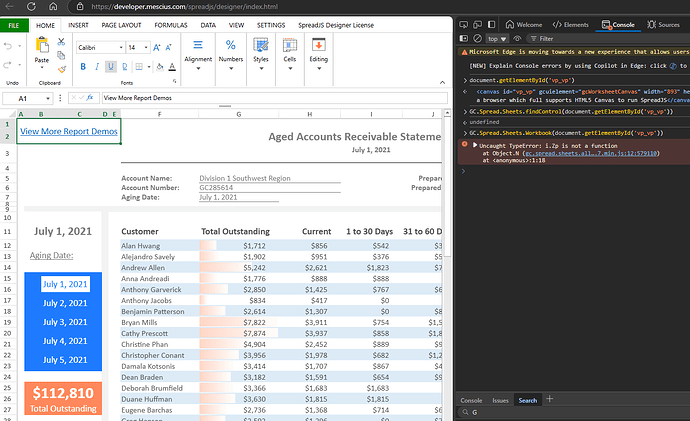Select the Format Painter brush icon
This screenshot has height=421, width=690.
62,69
